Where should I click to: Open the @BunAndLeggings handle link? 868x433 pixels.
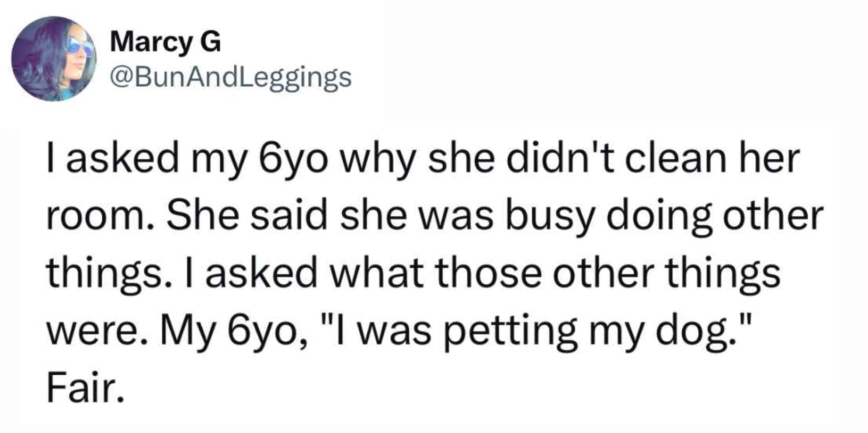click(x=231, y=78)
